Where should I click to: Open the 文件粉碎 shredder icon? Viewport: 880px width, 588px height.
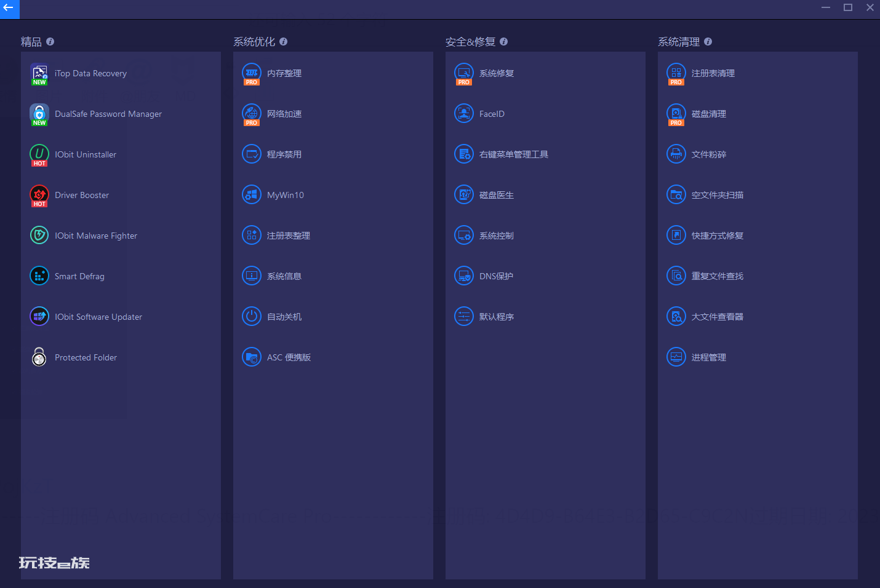point(676,154)
